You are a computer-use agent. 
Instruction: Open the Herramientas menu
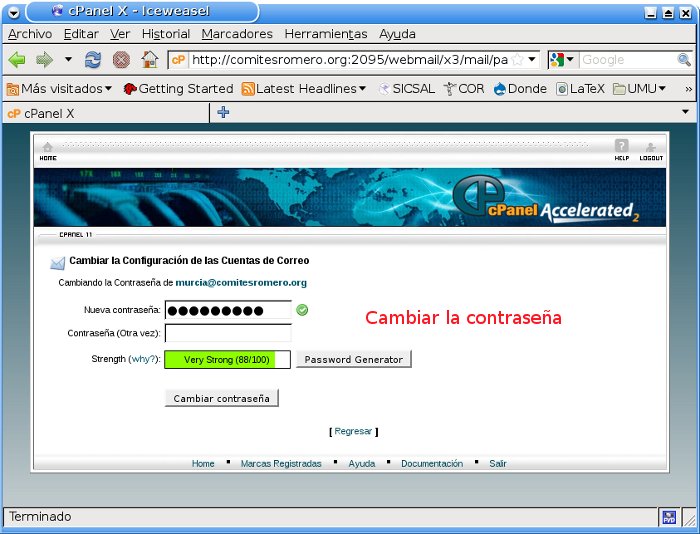click(325, 34)
